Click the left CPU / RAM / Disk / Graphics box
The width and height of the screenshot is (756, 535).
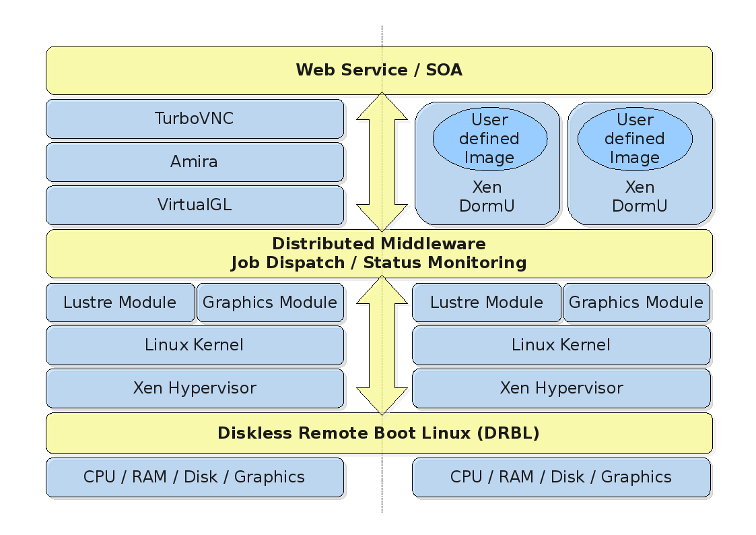(195, 477)
